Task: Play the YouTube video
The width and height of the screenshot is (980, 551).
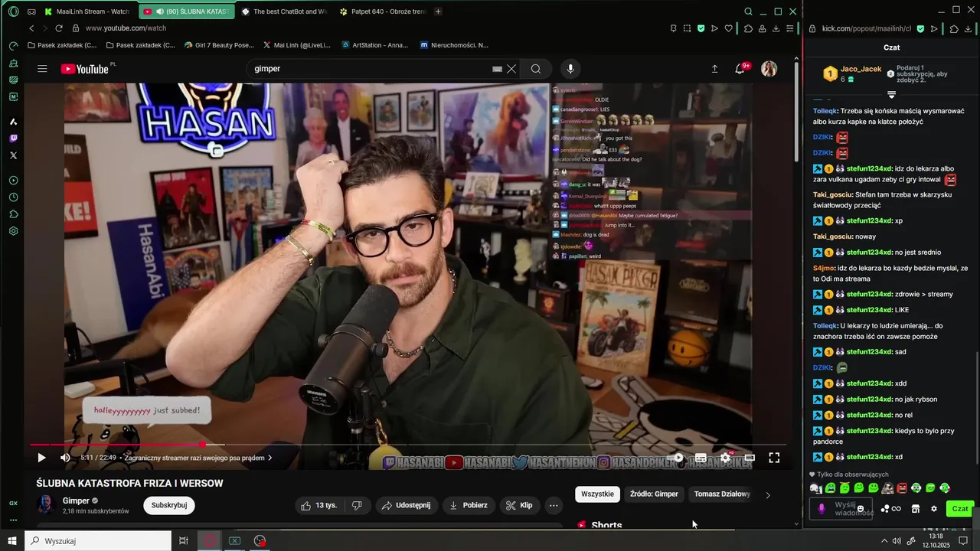Action: coord(41,458)
